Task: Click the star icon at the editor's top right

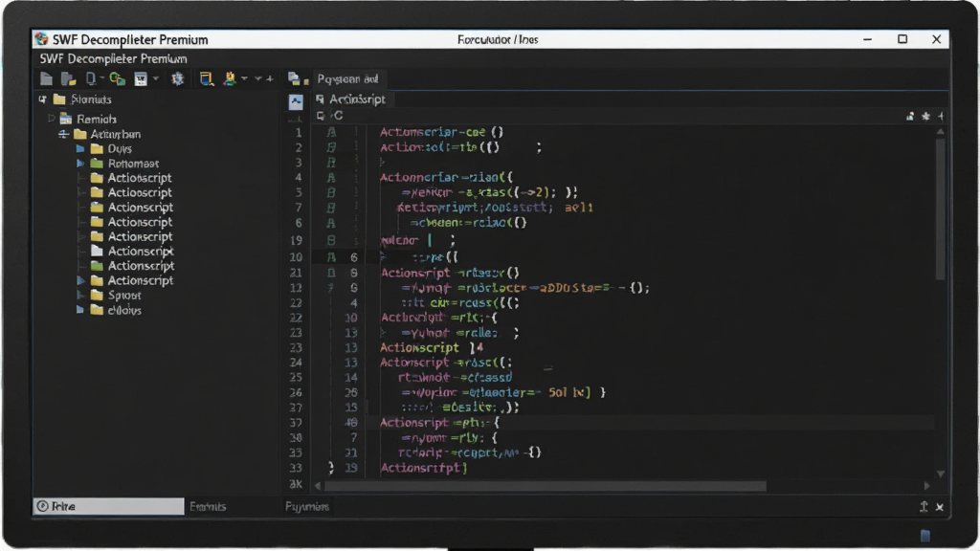Action: [925, 116]
